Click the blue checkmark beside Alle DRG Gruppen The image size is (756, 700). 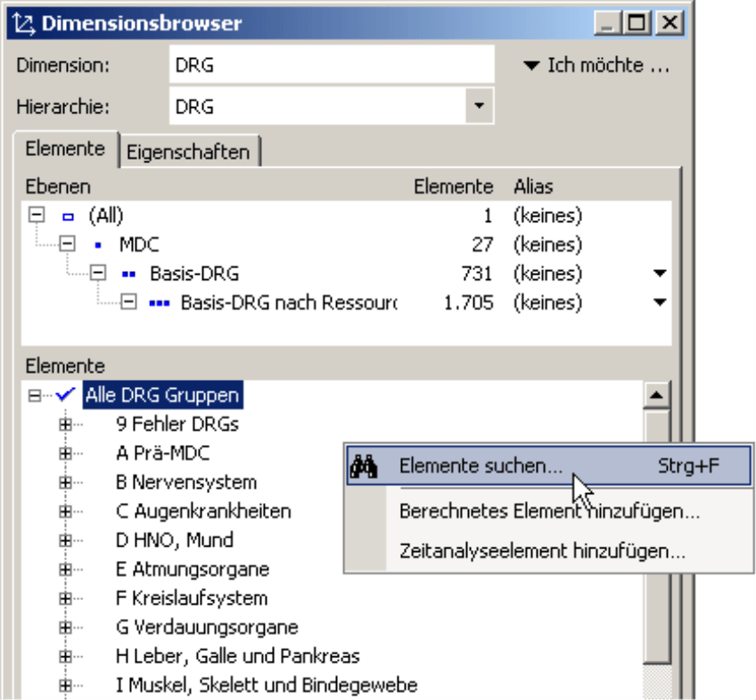coord(64,394)
